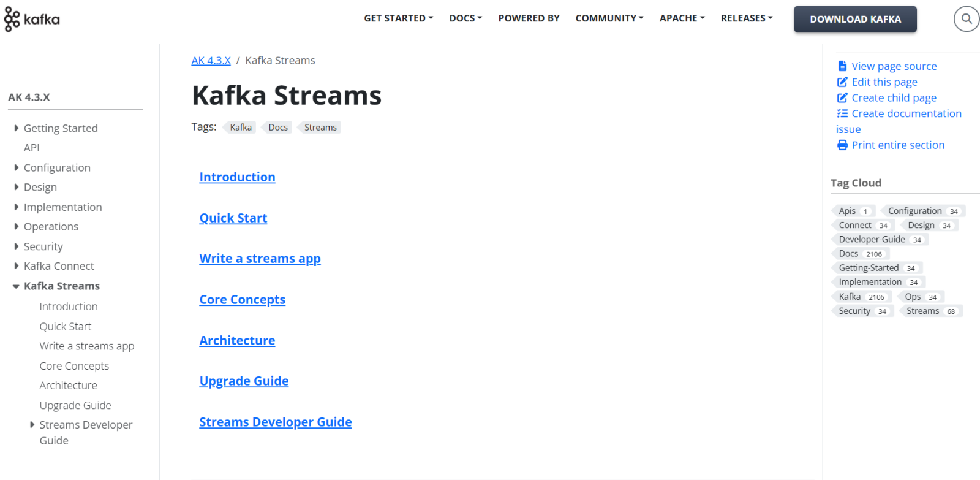Open Architecture in the sidebar tree
The image size is (980, 480).
tap(69, 386)
